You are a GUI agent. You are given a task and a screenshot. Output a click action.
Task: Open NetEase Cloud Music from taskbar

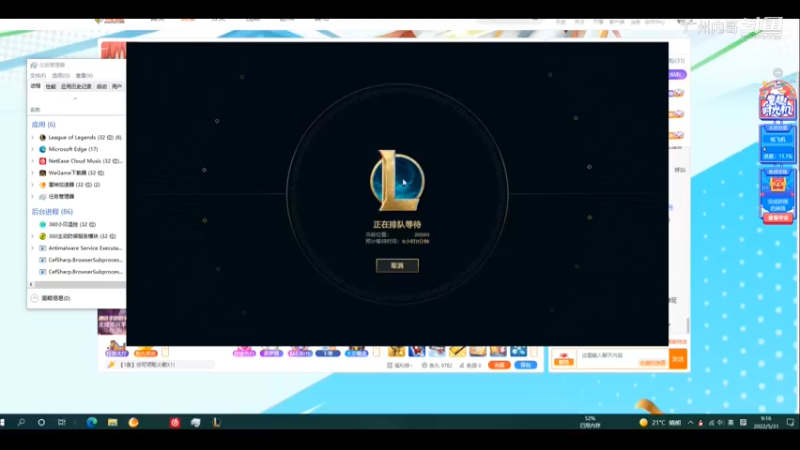(x=175, y=422)
